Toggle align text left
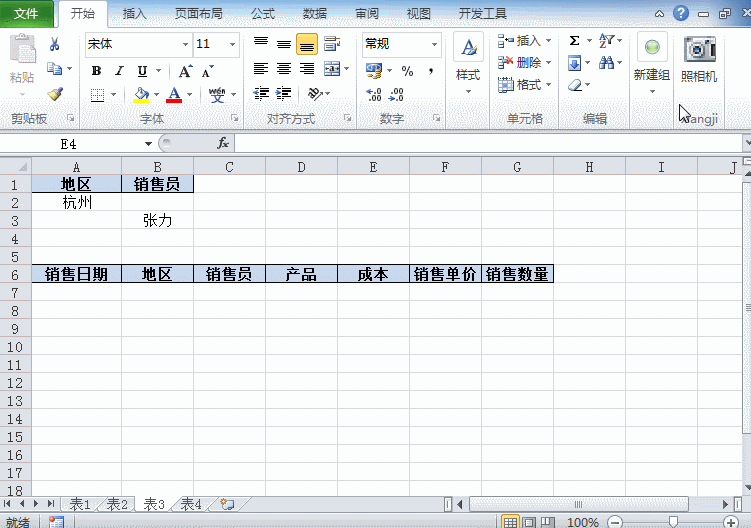 261,69
